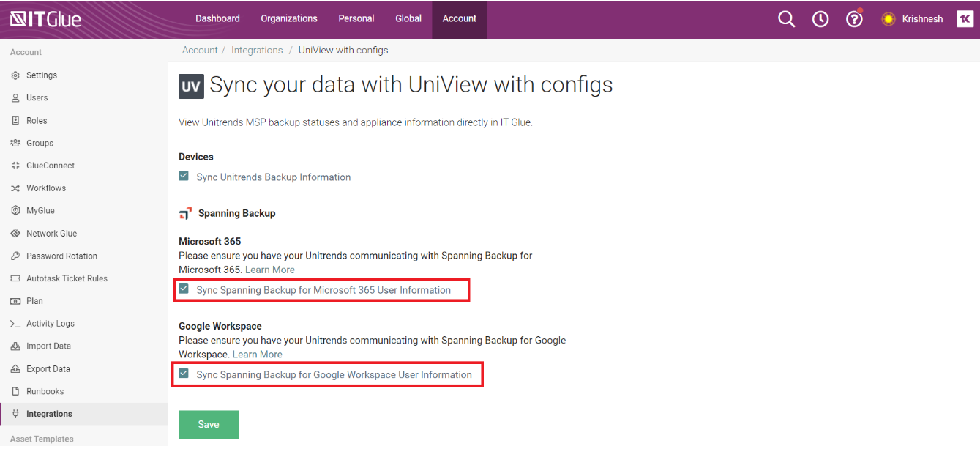The image size is (980, 449).
Task: Switch to the Global tab
Action: [x=408, y=18]
